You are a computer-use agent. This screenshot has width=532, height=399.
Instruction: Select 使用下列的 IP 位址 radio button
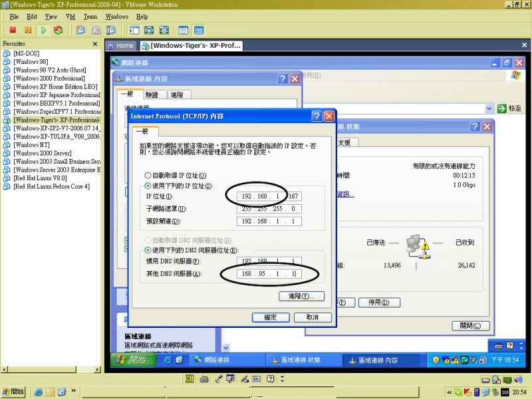(148, 186)
